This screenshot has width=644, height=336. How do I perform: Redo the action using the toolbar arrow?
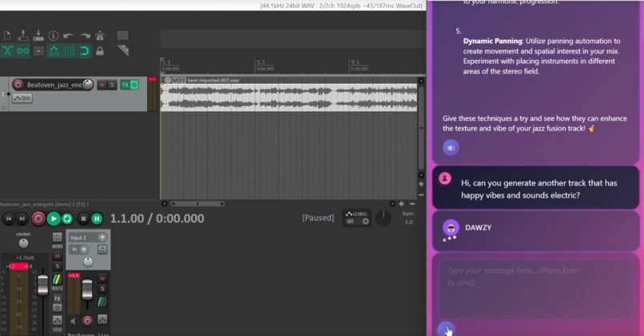pyautogui.click(x=85, y=36)
